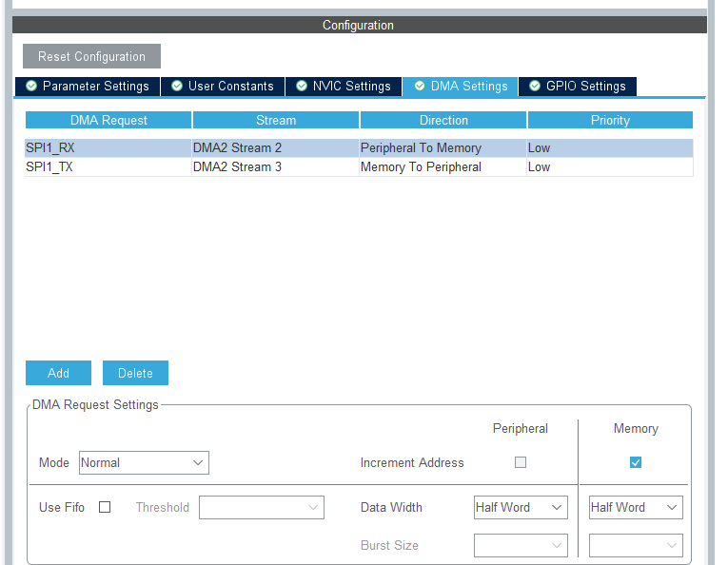Expand the Peripheral Data Width dropdown

pyautogui.click(x=521, y=508)
